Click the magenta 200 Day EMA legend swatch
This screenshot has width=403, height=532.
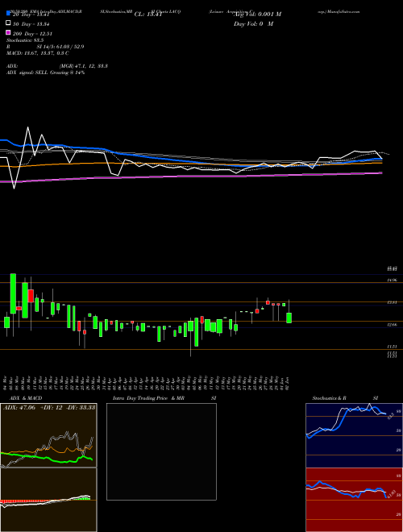tap(9, 33)
